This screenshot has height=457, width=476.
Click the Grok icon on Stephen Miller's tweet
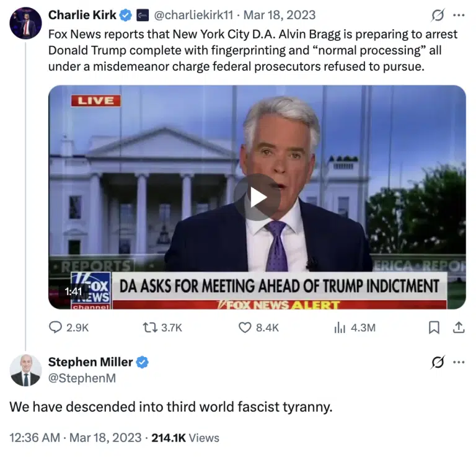pos(437,362)
